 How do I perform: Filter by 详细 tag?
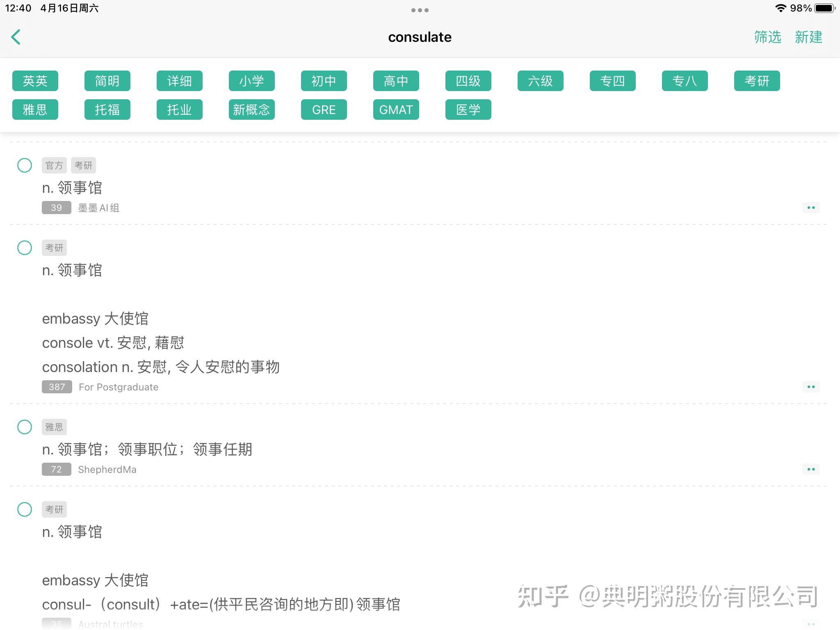pos(180,81)
